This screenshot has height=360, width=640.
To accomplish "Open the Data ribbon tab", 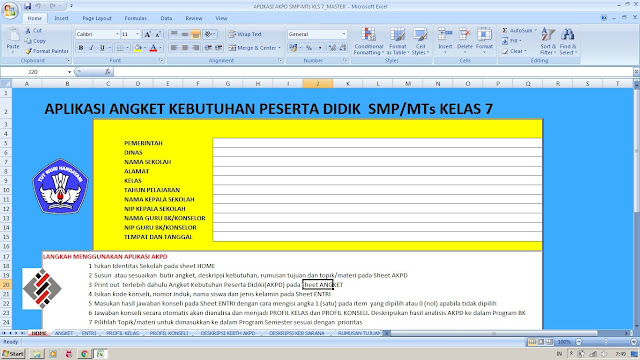I will 166,18.
